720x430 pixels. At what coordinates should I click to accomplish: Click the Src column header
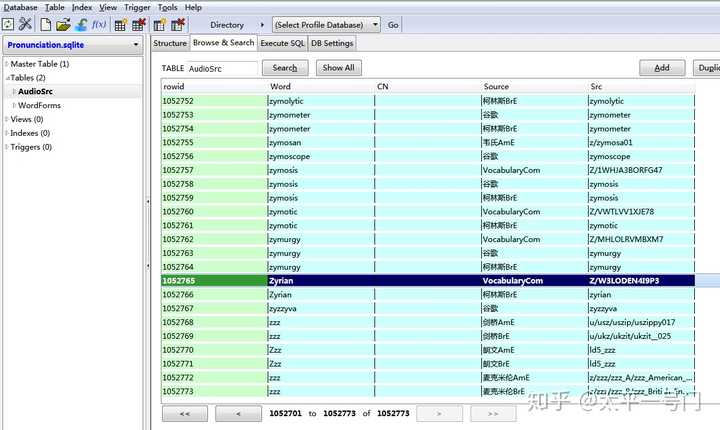tap(641, 86)
